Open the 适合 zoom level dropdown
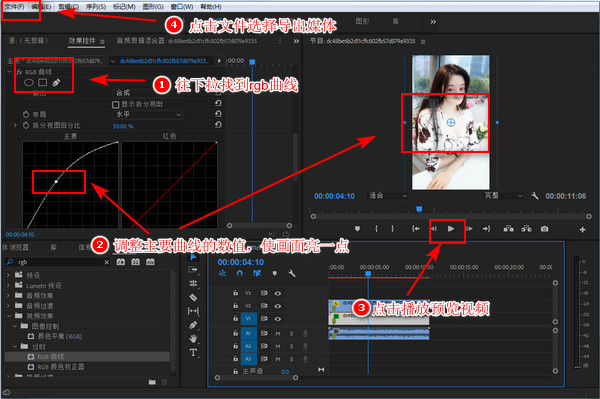Viewport: 600px width, 399px height. point(387,196)
